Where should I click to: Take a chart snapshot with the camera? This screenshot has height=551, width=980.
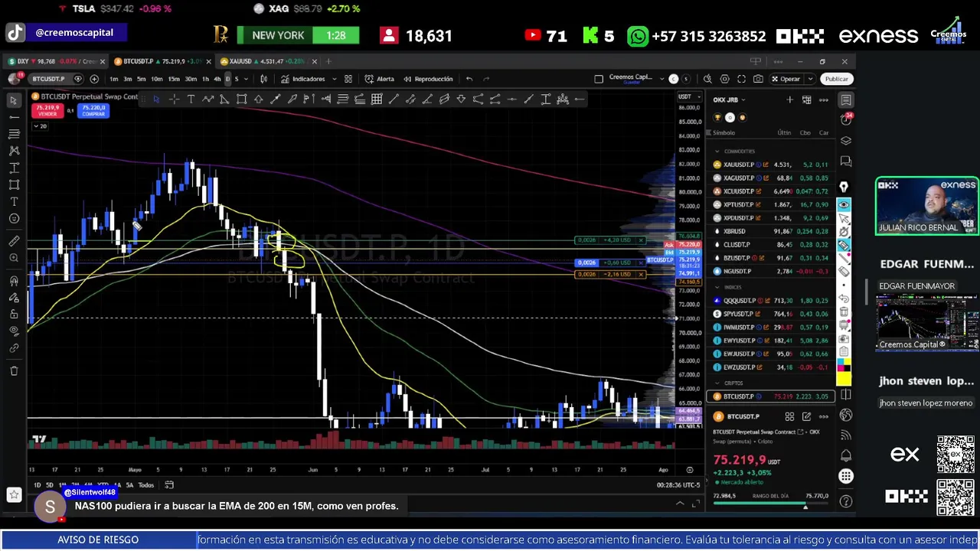pos(758,79)
